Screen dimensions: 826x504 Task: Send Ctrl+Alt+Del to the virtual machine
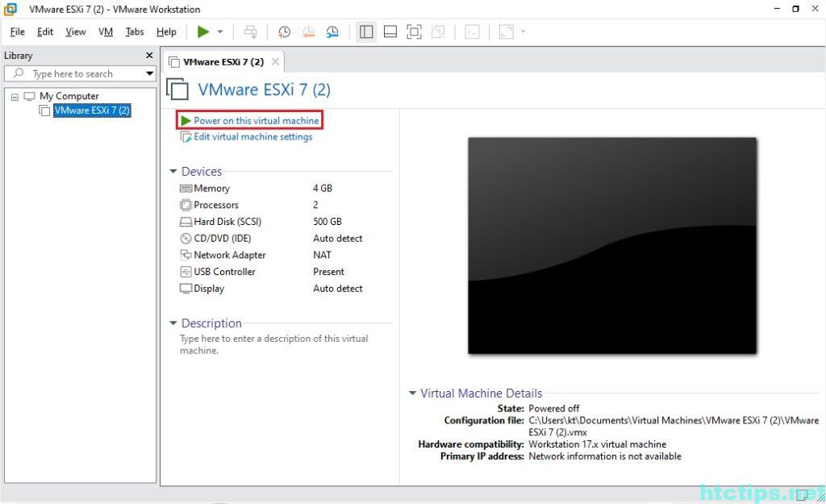pos(250,32)
